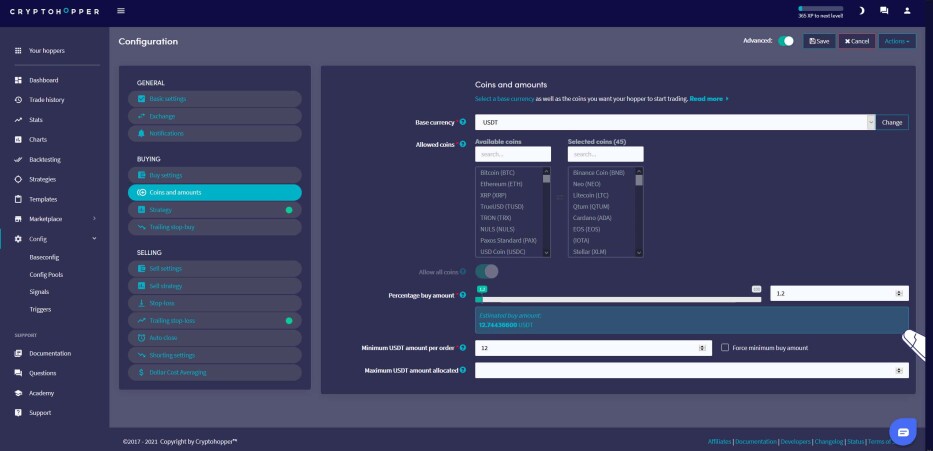Click help icon next to Allowed coins
This screenshot has width=933, height=451.
tap(463, 144)
